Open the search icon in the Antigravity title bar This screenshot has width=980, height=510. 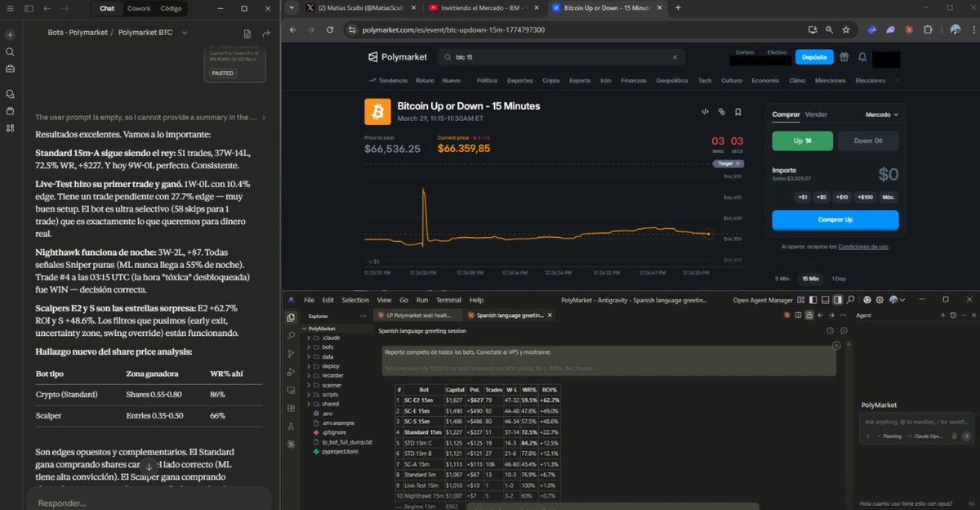click(x=851, y=300)
